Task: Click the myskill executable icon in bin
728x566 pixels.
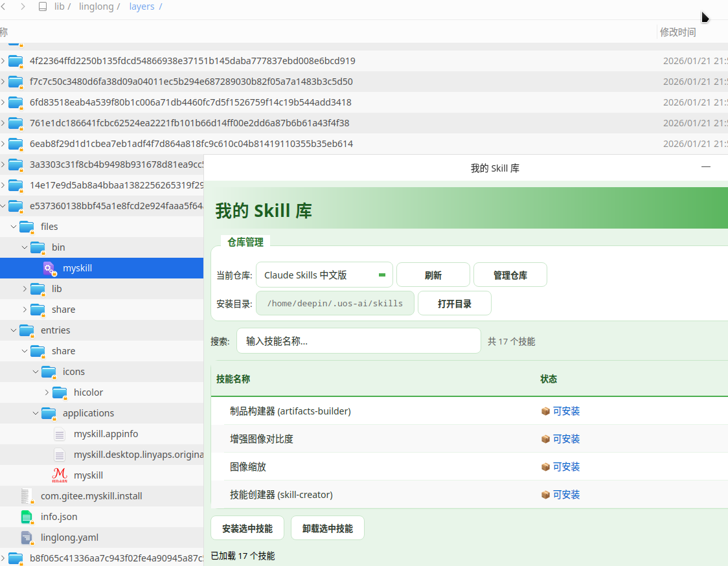Action: [50, 268]
